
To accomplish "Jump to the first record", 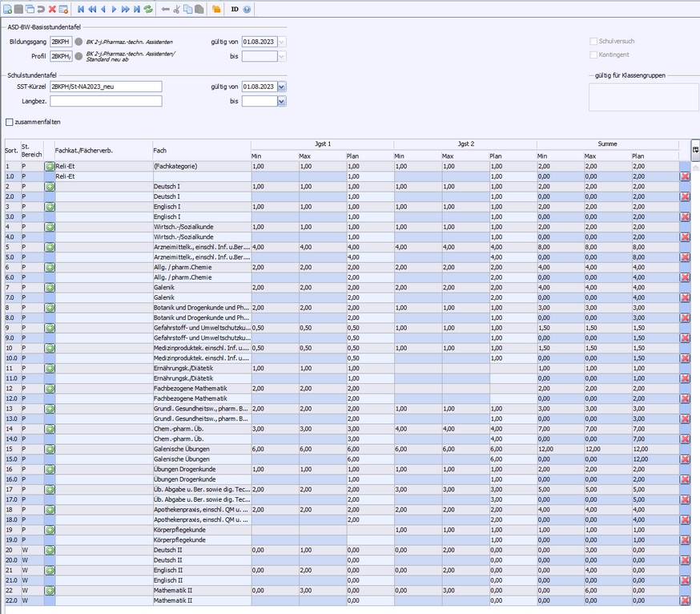I will [80, 9].
